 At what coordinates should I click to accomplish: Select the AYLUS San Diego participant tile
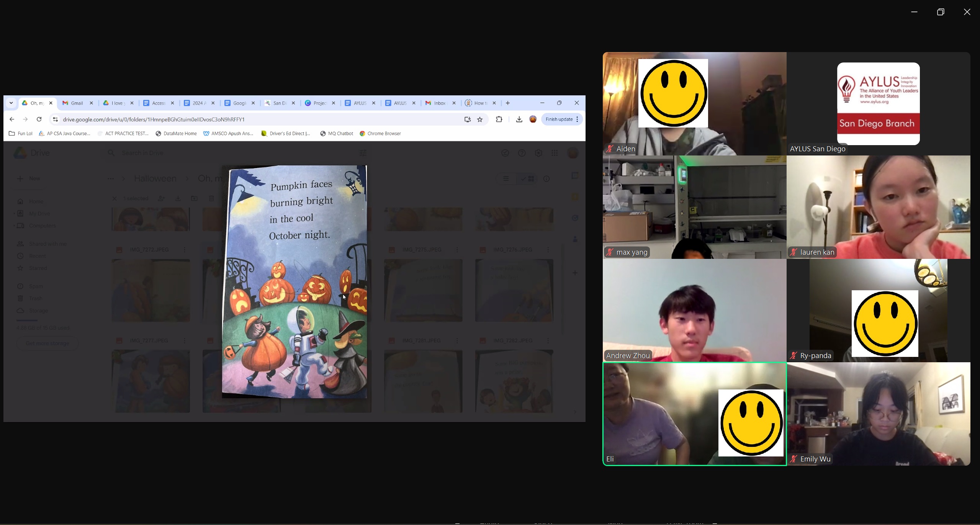click(879, 104)
